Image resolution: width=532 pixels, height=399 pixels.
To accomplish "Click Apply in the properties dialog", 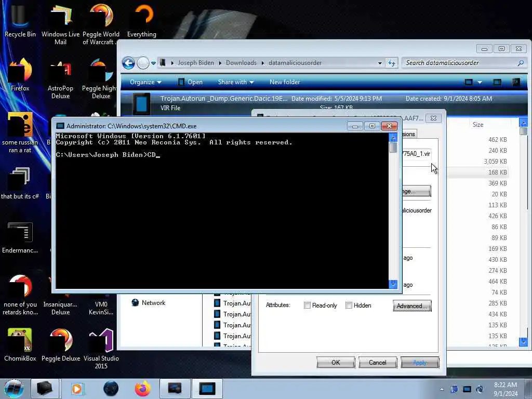I will [x=420, y=362].
